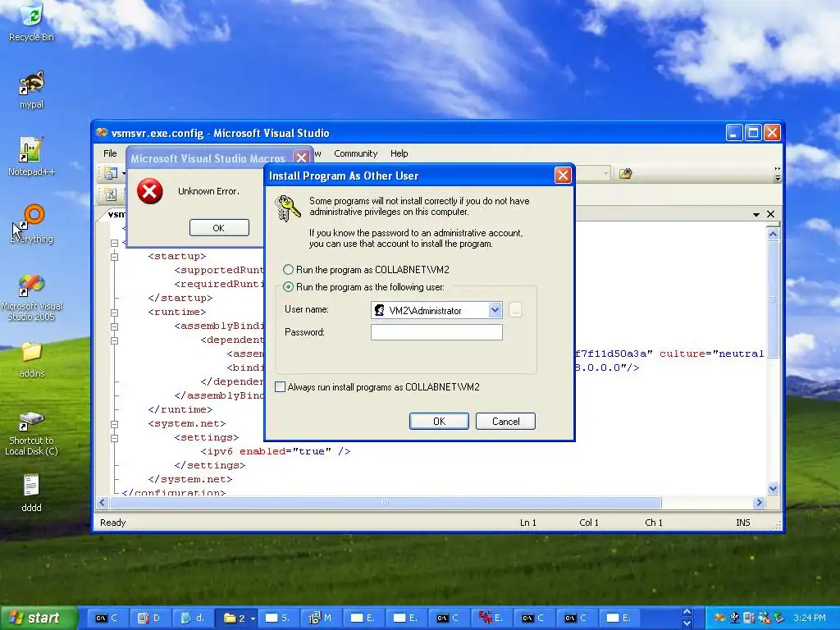Click the second-row toolbar icon below New Project
The height and width of the screenshot is (630, 840).
[111, 194]
